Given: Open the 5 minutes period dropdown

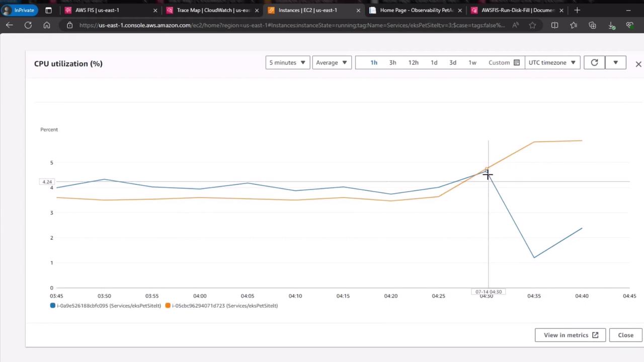Looking at the screenshot, I should 288,63.
